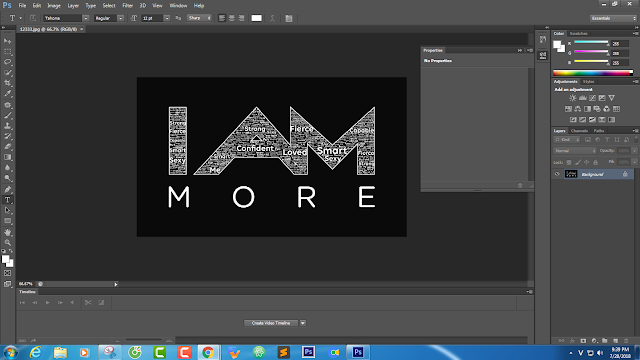Open the File menu
This screenshot has width=640, height=360.
(x=22, y=6)
